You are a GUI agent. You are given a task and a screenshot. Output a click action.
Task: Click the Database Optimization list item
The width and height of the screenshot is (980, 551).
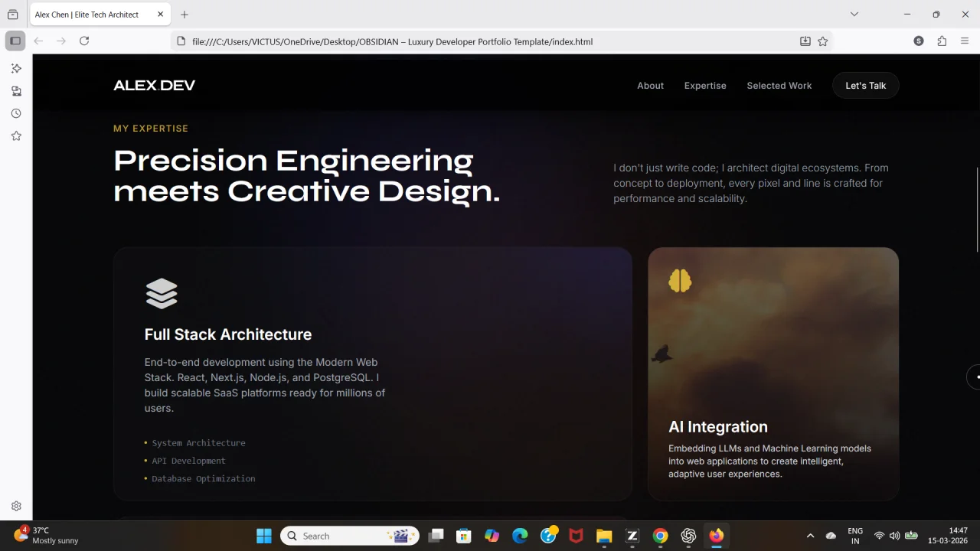pos(203,478)
